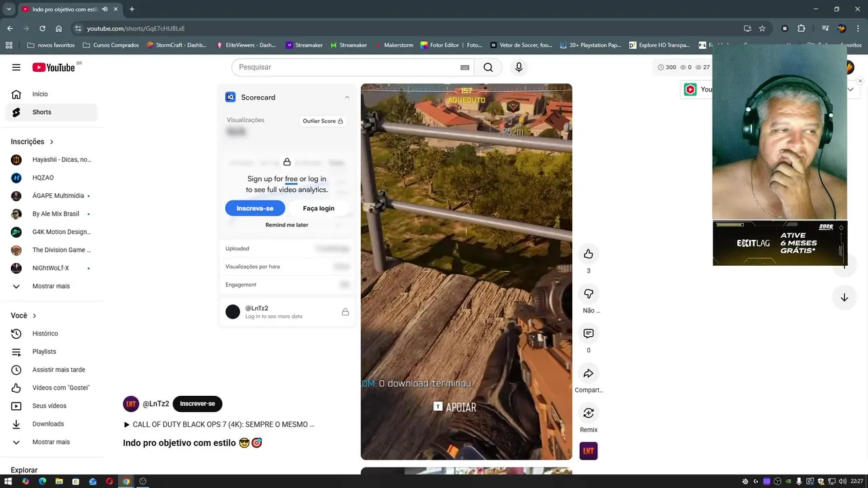Screen dimensions: 868x488
Task: Open Downloads in the sidebar
Action: coord(52,424)
